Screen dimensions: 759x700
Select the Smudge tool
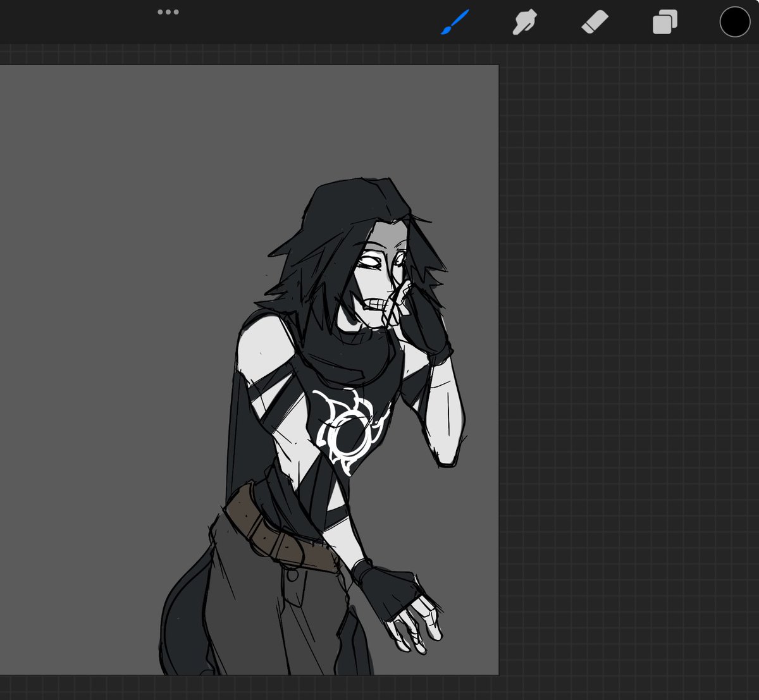tap(524, 22)
